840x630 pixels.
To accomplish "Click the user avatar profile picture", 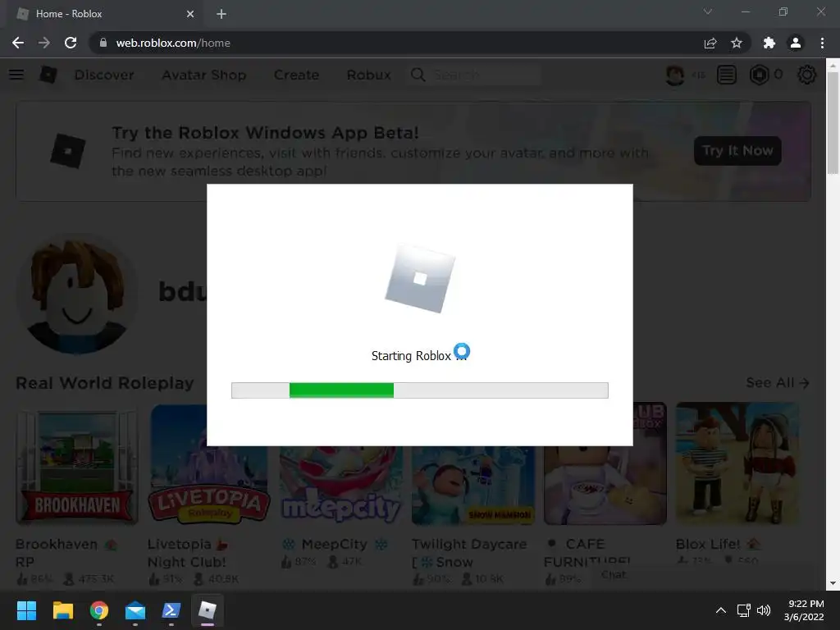I will tap(77, 293).
